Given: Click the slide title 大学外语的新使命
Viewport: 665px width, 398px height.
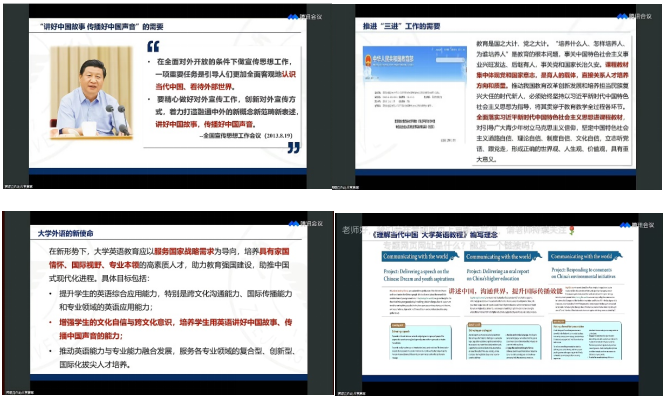Looking at the screenshot, I should point(66,233).
